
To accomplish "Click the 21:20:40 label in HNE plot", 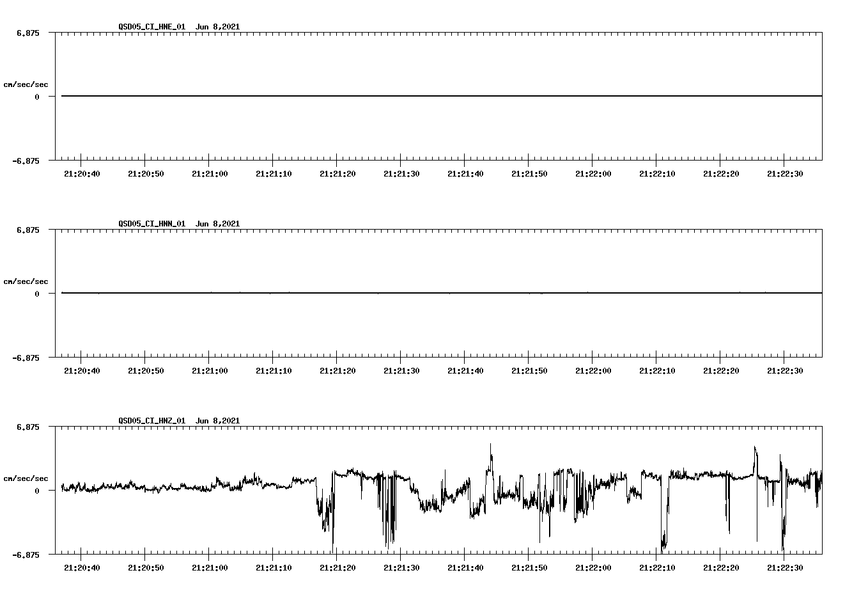I will pyautogui.click(x=82, y=173).
